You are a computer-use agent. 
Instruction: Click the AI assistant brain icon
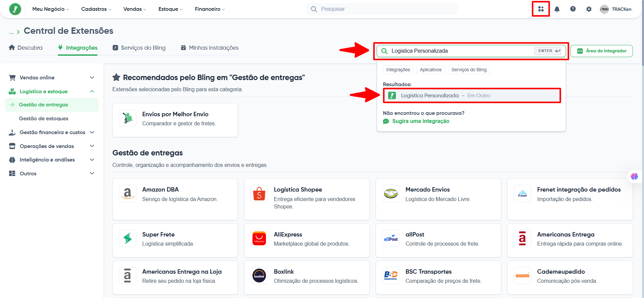[x=635, y=176]
